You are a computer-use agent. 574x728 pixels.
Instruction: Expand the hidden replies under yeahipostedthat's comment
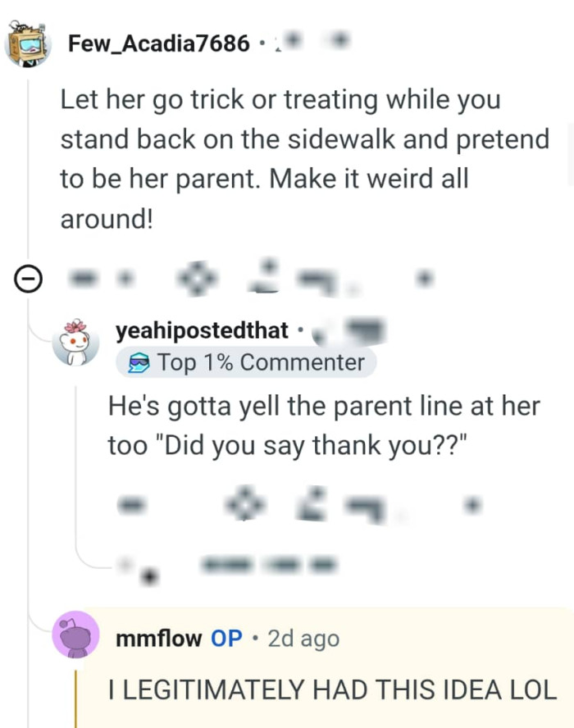click(x=246, y=566)
